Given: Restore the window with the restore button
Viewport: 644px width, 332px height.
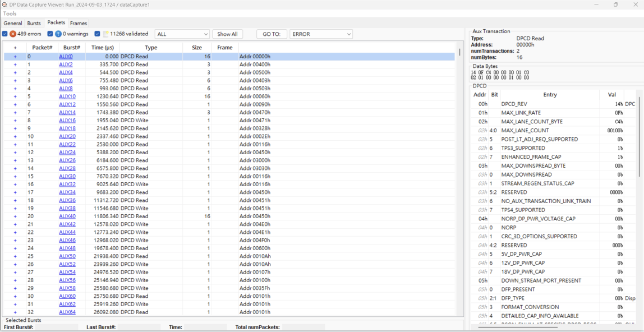Looking at the screenshot, I should click(x=615, y=4).
